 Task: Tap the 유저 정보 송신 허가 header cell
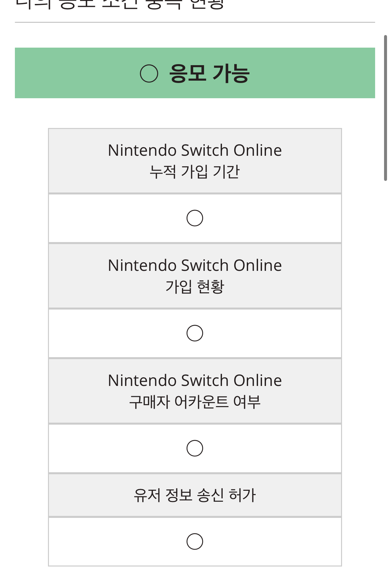tap(195, 495)
